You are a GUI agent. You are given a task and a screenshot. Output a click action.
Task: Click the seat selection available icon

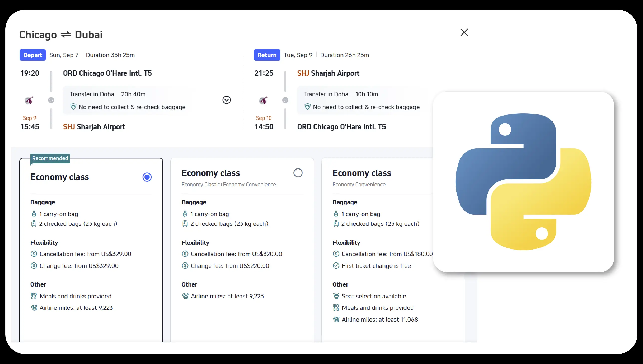pos(336,296)
